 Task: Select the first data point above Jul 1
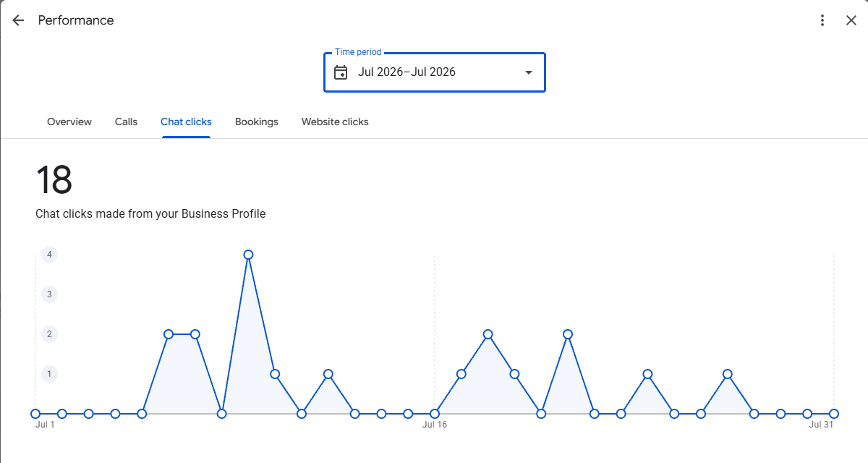click(x=35, y=414)
